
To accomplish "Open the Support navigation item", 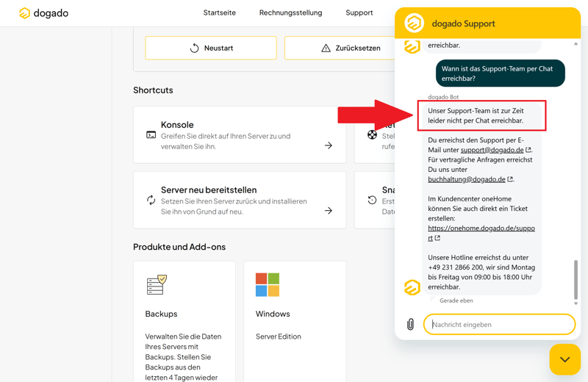I will [x=359, y=12].
